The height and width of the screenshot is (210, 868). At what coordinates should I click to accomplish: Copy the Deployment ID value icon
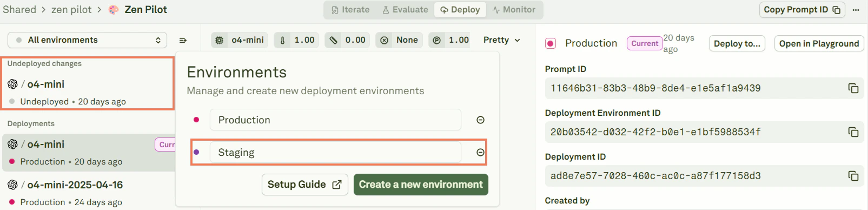click(853, 176)
